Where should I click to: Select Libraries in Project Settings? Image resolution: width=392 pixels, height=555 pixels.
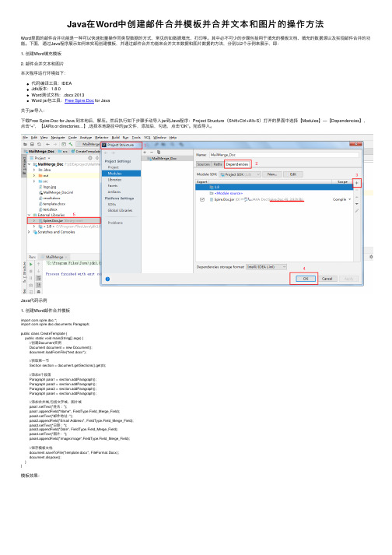click(114, 180)
